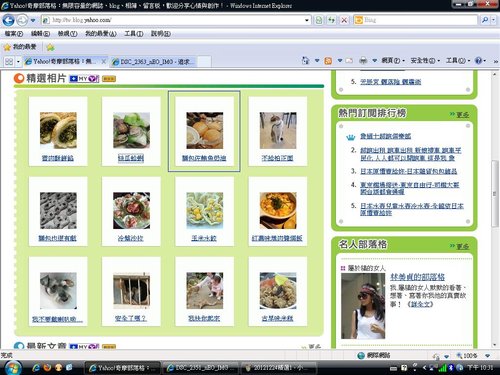Switch to the DSC_2363 tab

[x=153, y=62]
